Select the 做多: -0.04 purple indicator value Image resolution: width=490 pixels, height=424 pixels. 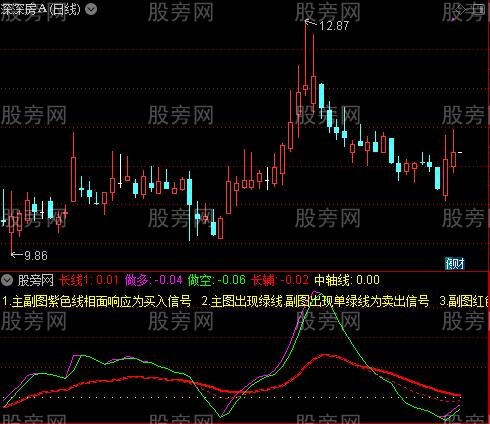pyautogui.click(x=154, y=280)
